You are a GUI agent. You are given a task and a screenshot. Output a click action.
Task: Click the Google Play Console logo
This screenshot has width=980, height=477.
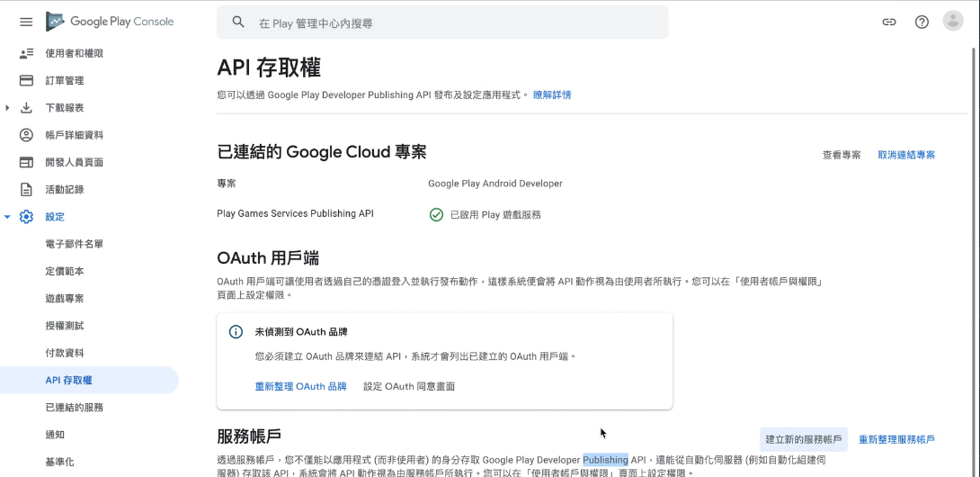coord(110,22)
